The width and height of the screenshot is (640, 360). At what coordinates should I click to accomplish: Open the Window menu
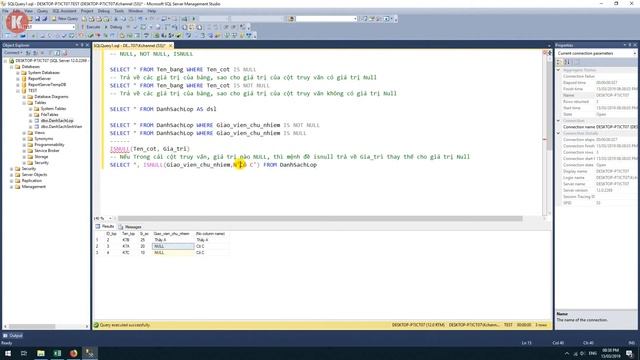[x=136, y=11]
